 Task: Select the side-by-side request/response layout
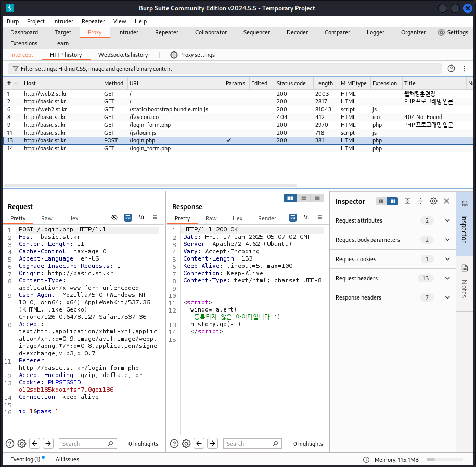[290, 198]
